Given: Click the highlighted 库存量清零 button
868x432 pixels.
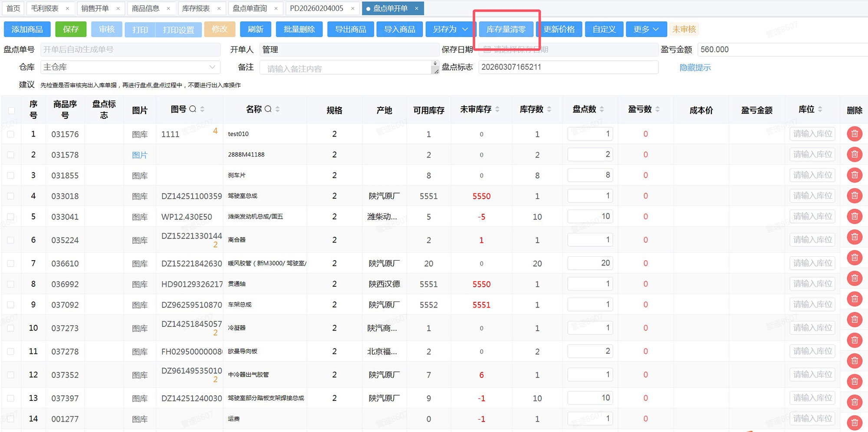Looking at the screenshot, I should coord(506,29).
